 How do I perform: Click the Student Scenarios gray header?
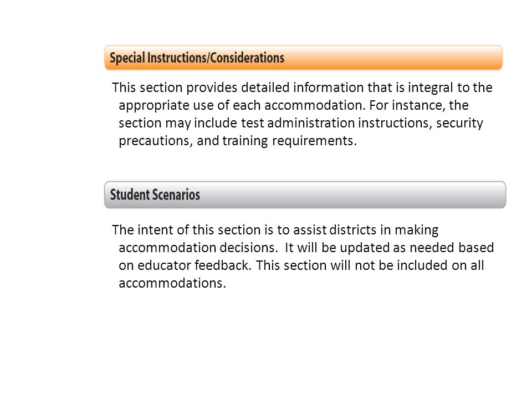[305, 195]
